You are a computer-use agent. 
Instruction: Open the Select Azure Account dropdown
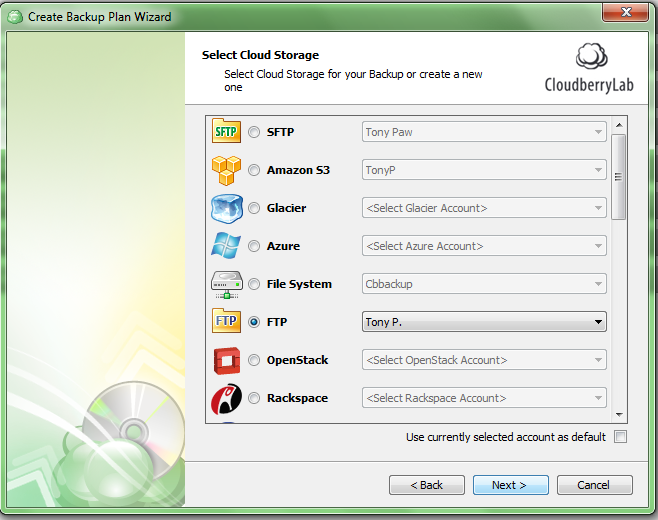484,246
